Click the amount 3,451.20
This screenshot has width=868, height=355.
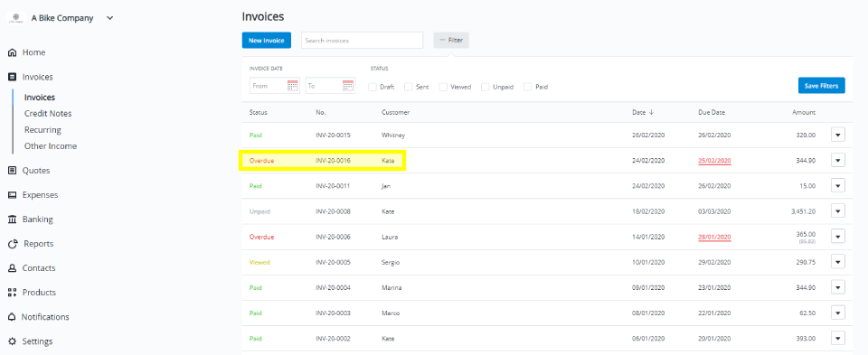point(803,211)
